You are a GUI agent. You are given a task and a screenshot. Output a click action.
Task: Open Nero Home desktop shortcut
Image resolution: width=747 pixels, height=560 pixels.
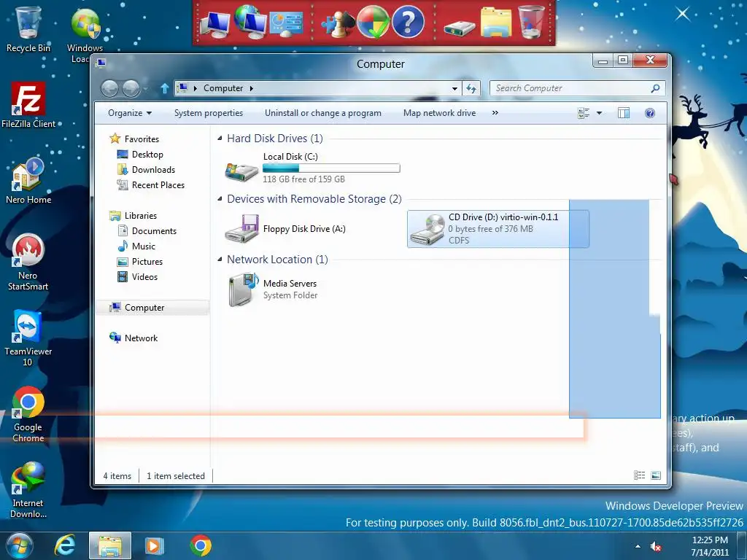pyautogui.click(x=28, y=181)
